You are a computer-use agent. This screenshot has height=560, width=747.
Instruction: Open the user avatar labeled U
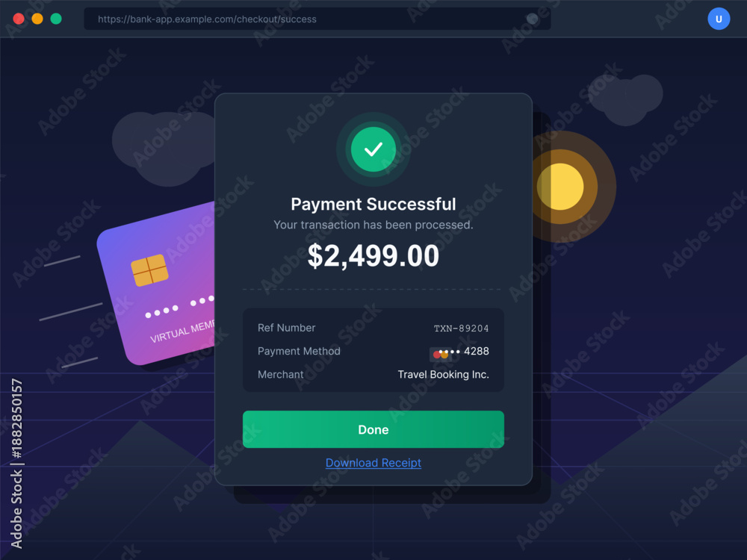coord(719,19)
